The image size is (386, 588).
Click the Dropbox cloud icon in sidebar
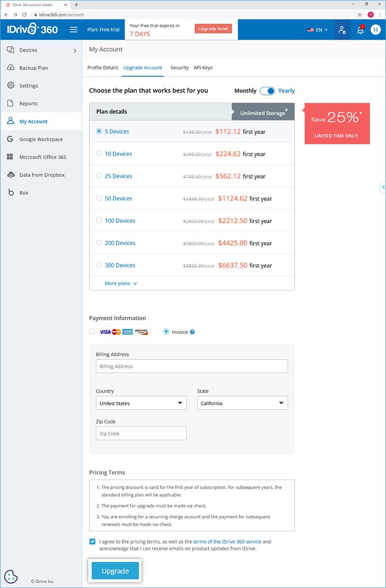(x=10, y=175)
